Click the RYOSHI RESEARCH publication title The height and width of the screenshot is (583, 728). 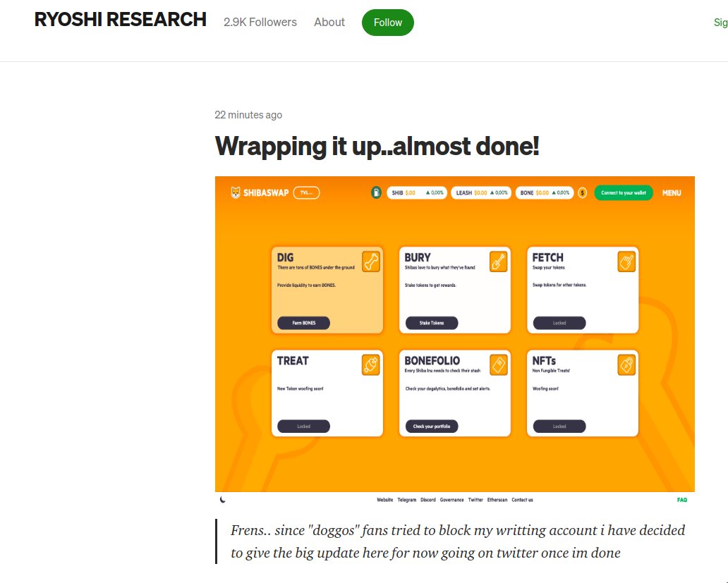120,20
